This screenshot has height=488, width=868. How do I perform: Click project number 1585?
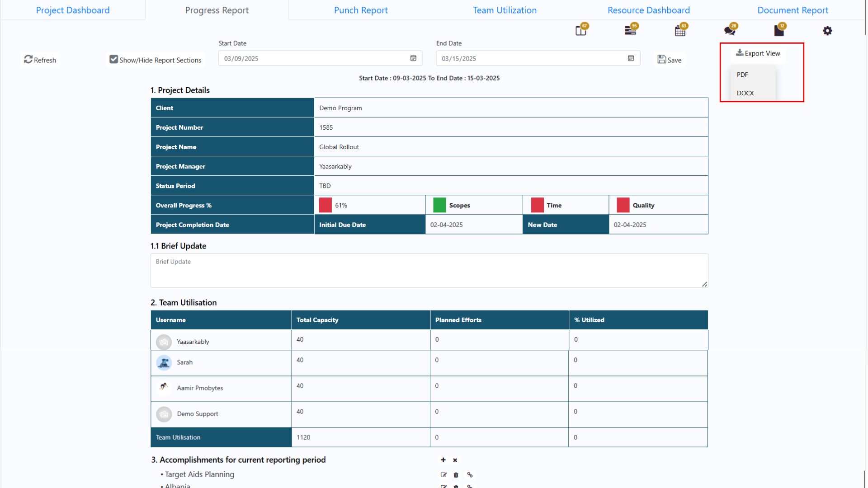point(326,127)
